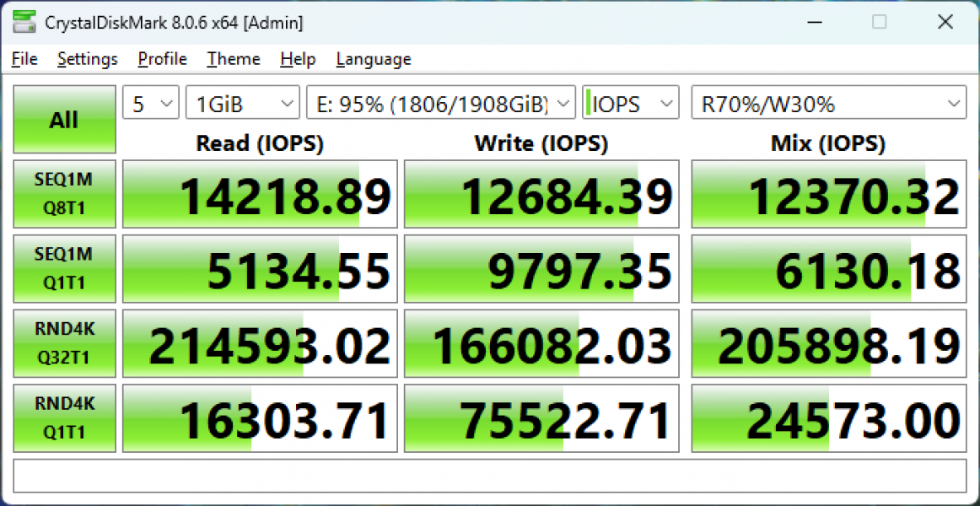The height and width of the screenshot is (506, 980).
Task: Click the RND4K Q1T1 read value 16303.71
Action: point(260,418)
